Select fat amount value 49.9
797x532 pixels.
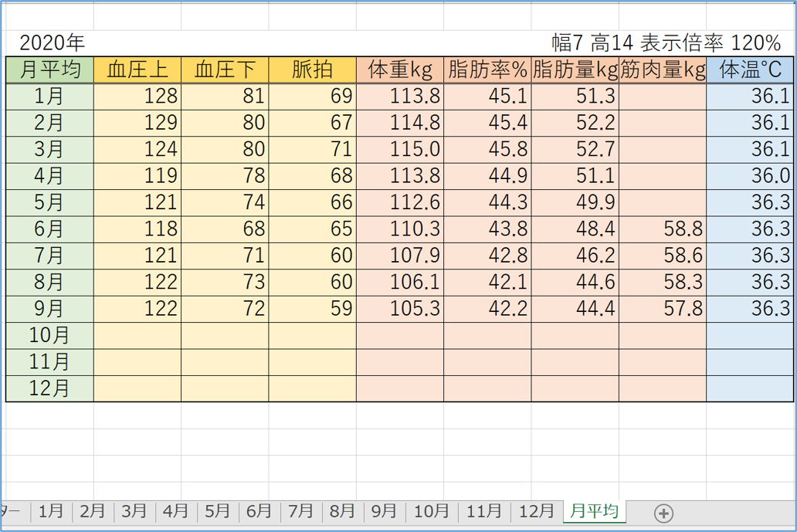point(575,202)
